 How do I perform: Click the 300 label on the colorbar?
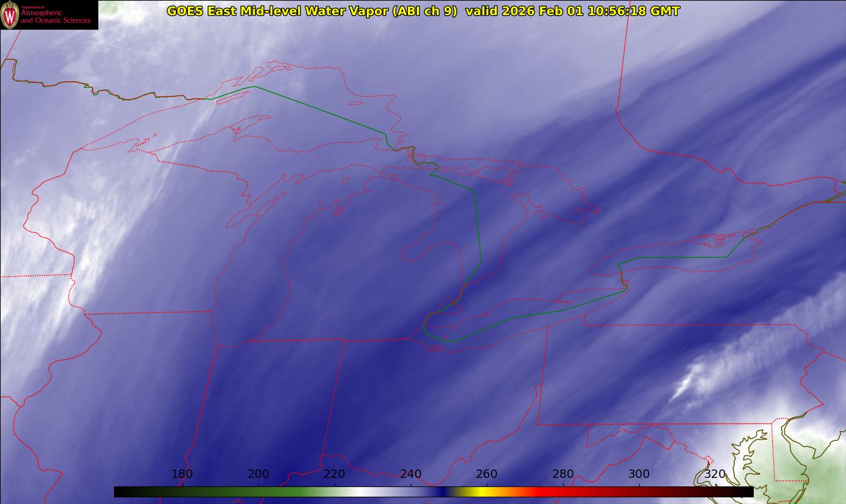(x=639, y=474)
